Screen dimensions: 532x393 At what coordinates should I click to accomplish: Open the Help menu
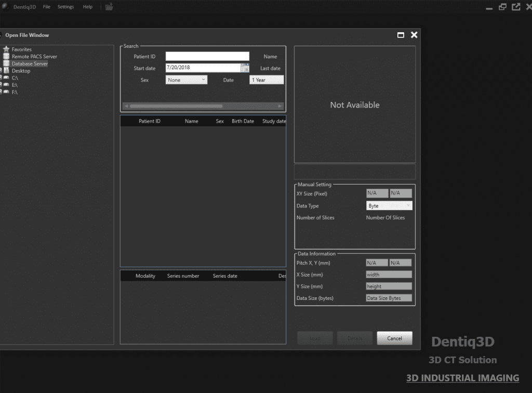[x=88, y=7]
